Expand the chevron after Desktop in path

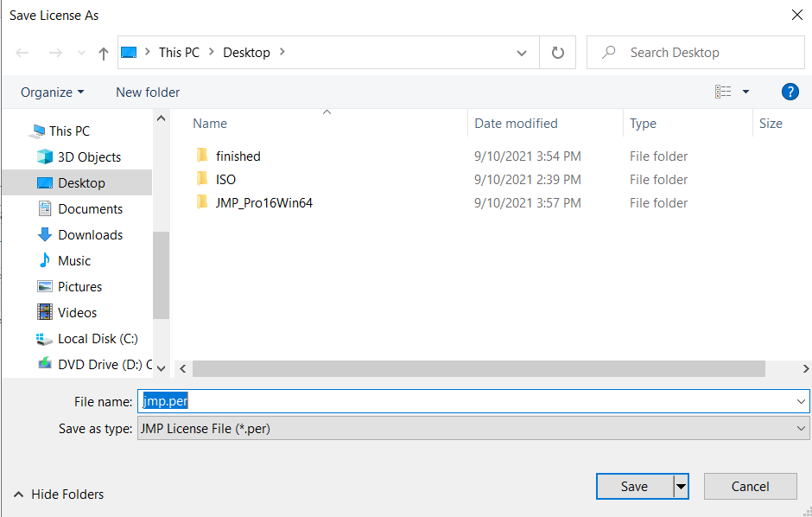point(282,52)
